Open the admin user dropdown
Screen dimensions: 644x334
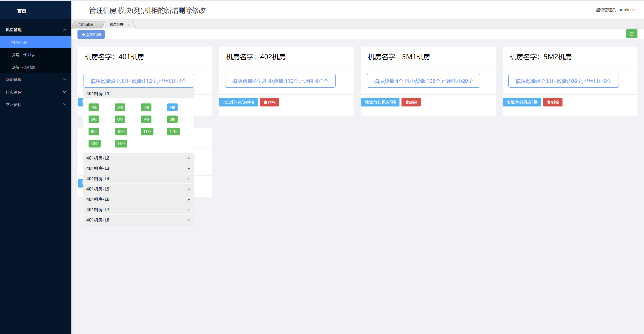click(x=627, y=10)
